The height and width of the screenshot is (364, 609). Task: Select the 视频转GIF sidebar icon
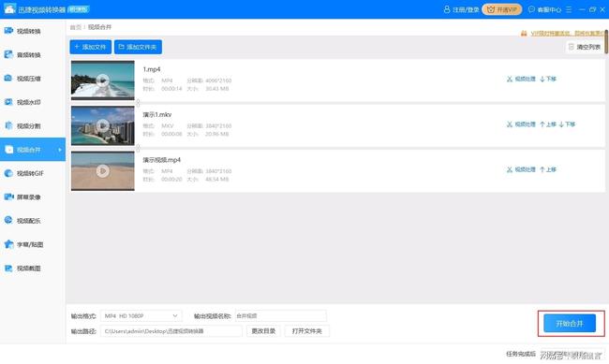8,173
